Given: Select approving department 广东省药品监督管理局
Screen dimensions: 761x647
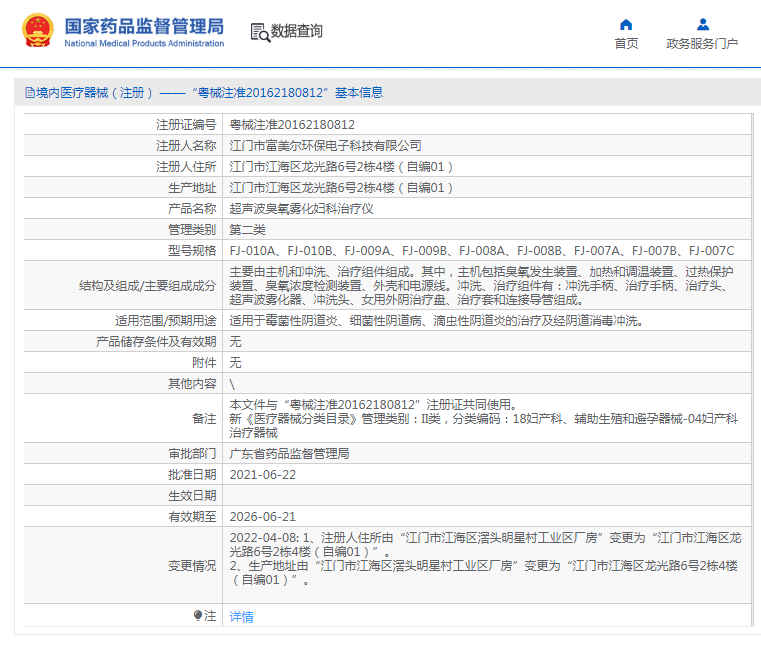Looking at the screenshot, I should click(289, 453).
